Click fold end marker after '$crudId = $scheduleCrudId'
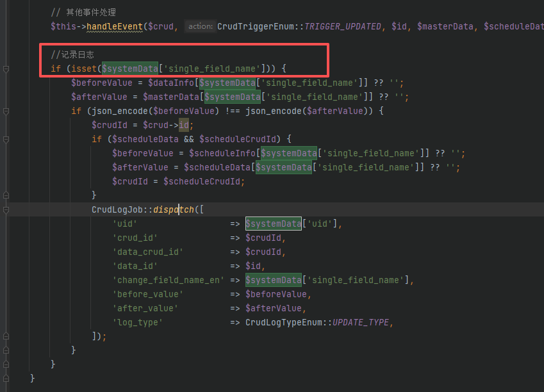 tap(6, 195)
